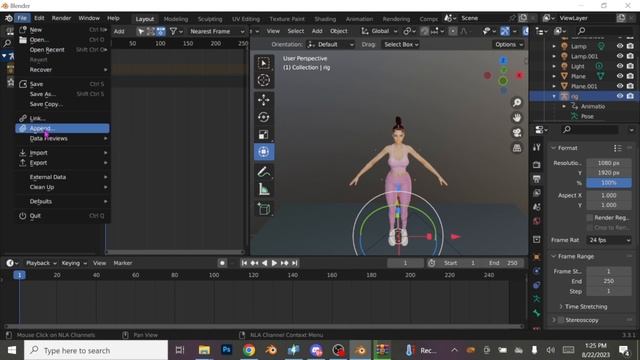This screenshot has height=360, width=640.
Task: Play the animation forward
Action: click(274, 263)
